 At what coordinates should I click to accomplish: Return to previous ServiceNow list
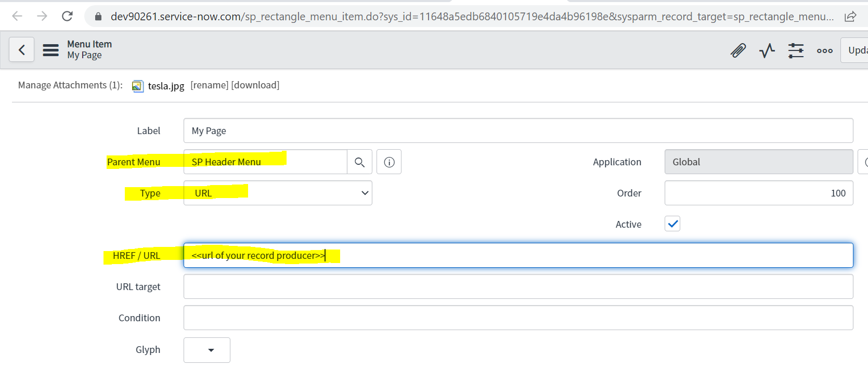click(22, 49)
